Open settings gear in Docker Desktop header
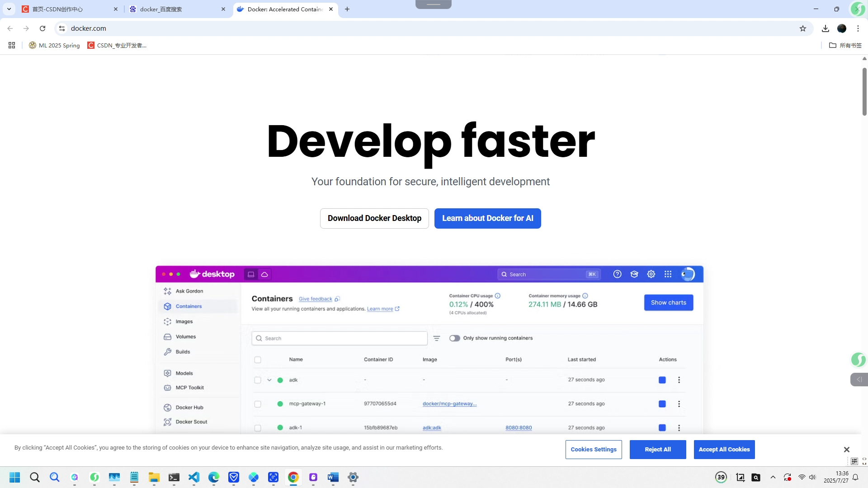 pos(651,274)
